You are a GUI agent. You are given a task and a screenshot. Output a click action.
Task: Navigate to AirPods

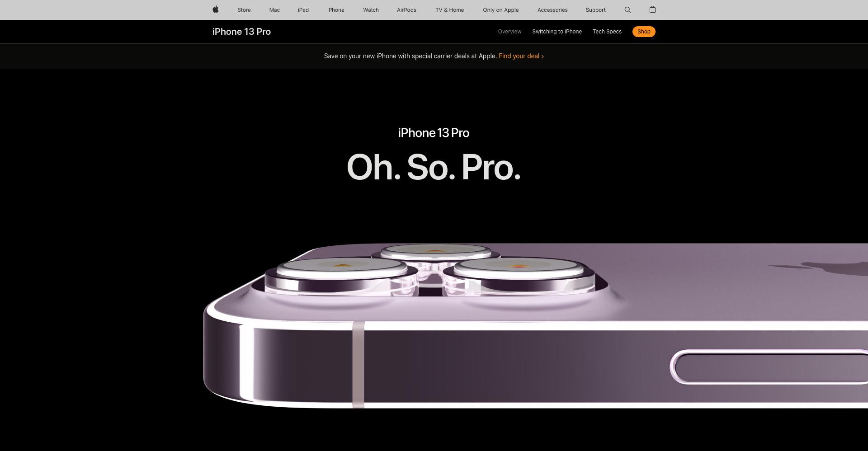tap(406, 10)
